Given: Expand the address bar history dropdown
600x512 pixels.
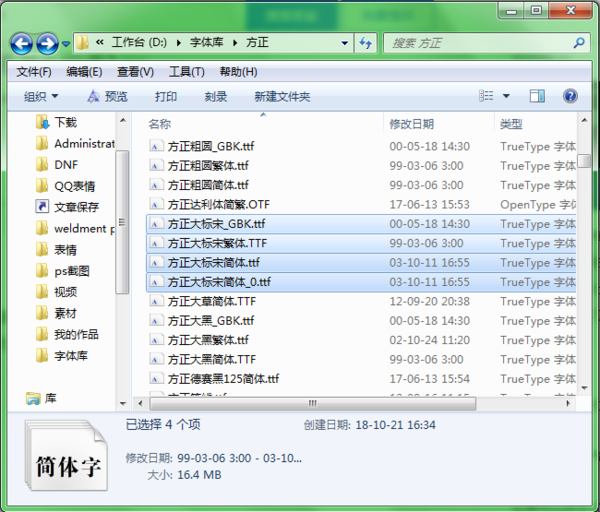Looking at the screenshot, I should click(x=344, y=43).
